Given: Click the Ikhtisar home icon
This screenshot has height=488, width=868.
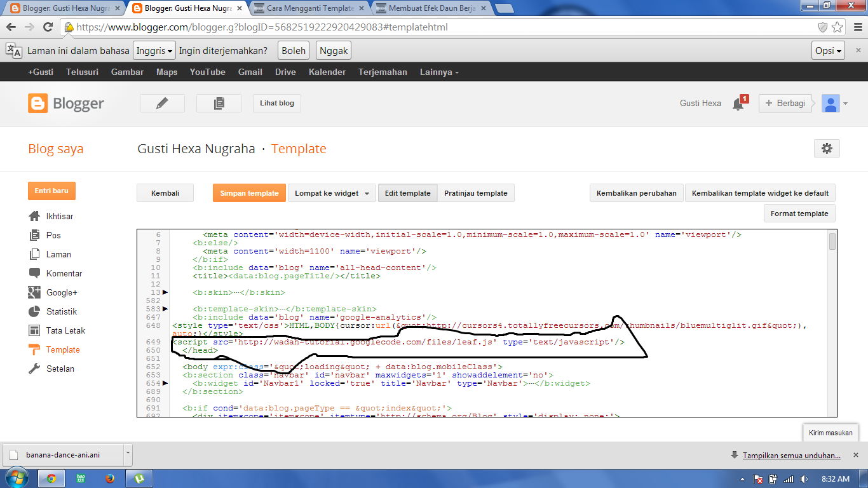Looking at the screenshot, I should [34, 216].
